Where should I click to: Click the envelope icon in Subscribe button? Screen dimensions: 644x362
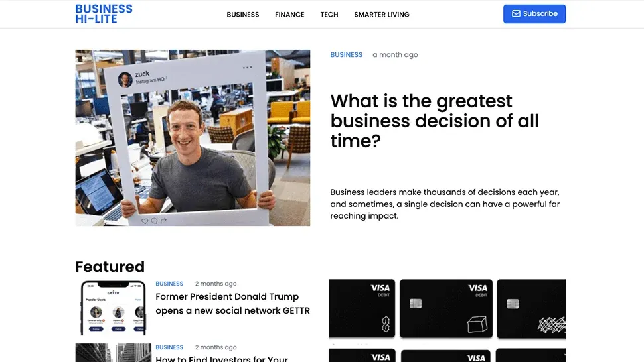pyautogui.click(x=516, y=13)
